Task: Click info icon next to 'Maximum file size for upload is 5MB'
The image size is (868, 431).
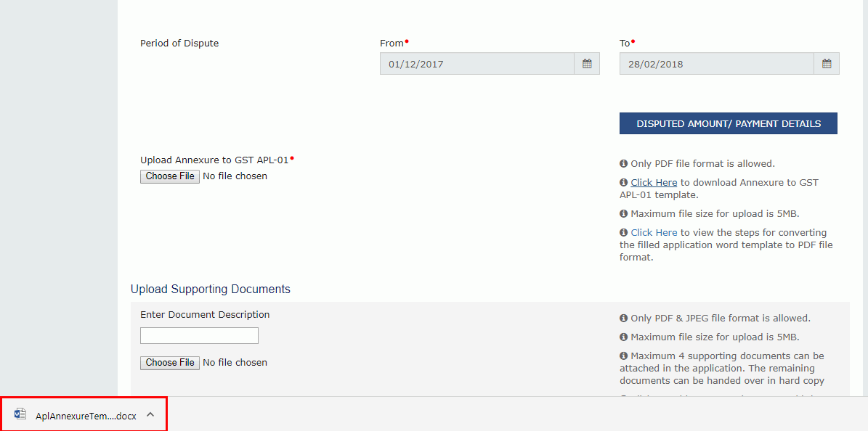Action: click(622, 213)
